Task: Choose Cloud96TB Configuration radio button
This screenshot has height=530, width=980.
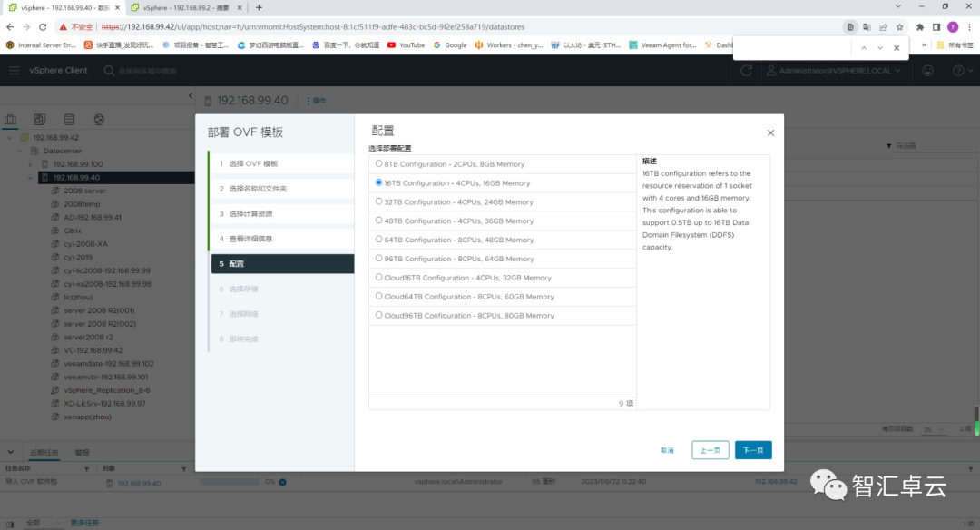Action: click(378, 314)
